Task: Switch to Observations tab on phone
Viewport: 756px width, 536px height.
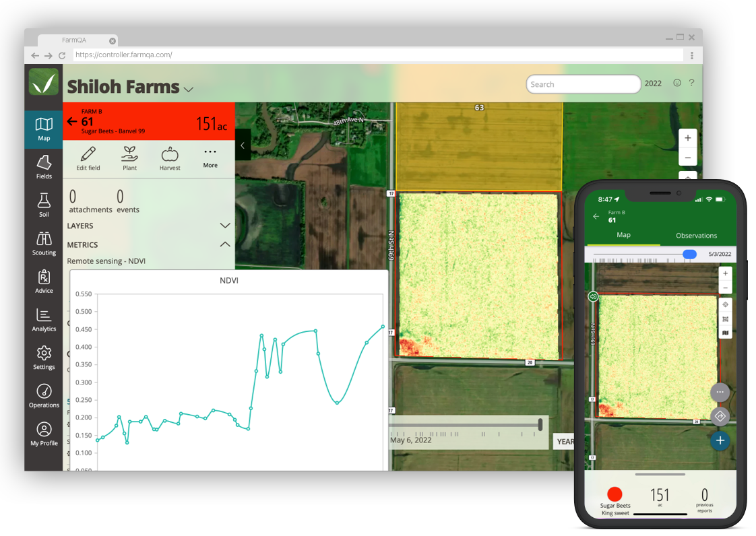Action: tap(696, 236)
